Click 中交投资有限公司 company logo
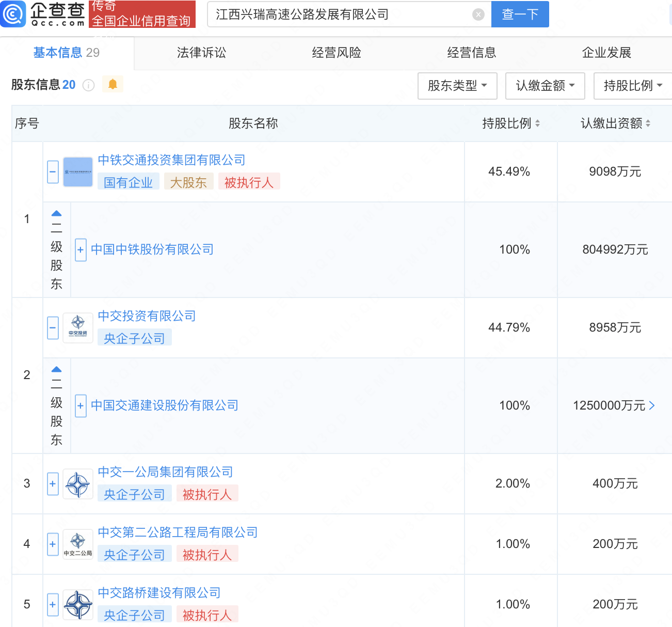 78,328
